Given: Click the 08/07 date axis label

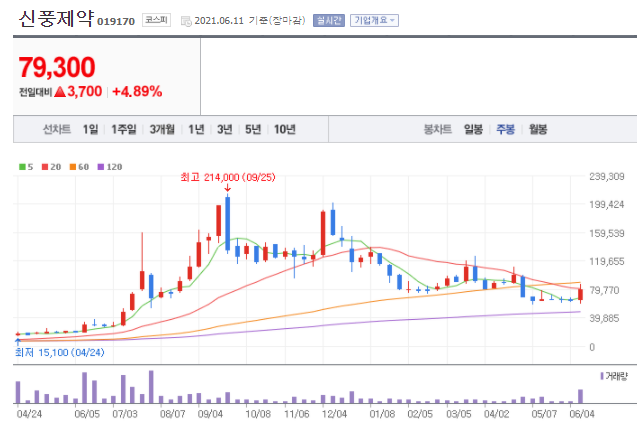Looking at the screenshot, I should 173,414.
